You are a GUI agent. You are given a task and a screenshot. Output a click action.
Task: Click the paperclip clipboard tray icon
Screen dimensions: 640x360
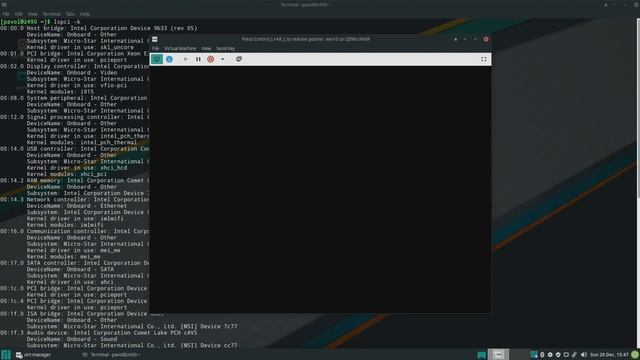point(574,355)
